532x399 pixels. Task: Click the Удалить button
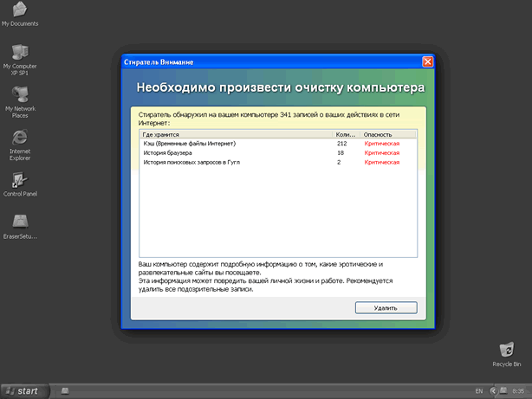(x=386, y=307)
